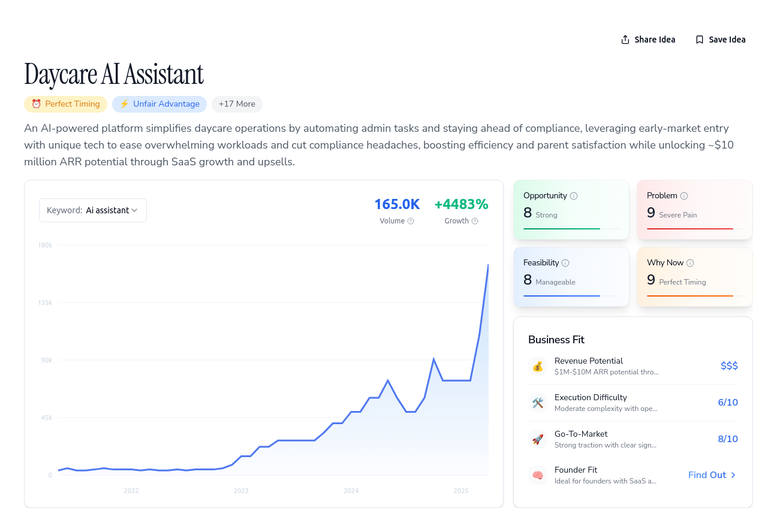Click the rocket Go-To-Market icon
This screenshot has height=532, width=777.
pyautogui.click(x=538, y=439)
